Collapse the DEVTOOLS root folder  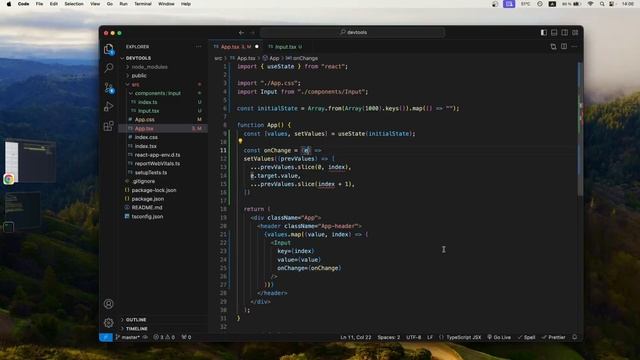[138, 58]
